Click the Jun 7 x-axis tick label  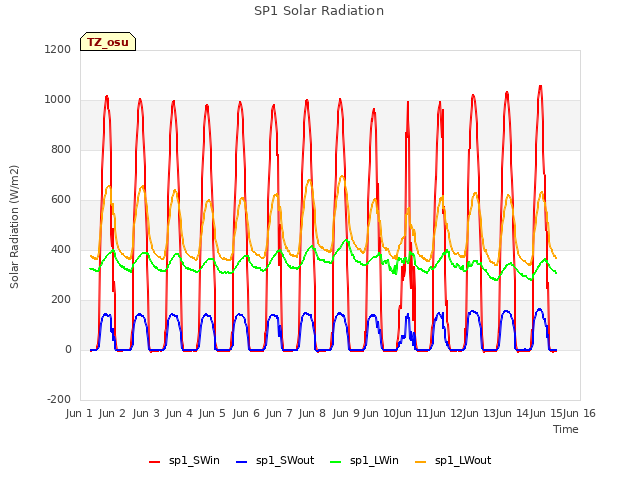pos(279,413)
